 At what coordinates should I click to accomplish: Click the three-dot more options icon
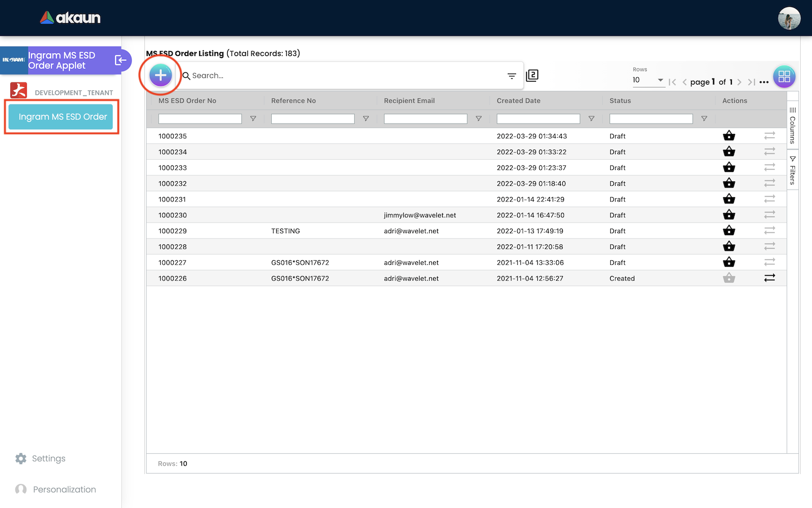764,82
